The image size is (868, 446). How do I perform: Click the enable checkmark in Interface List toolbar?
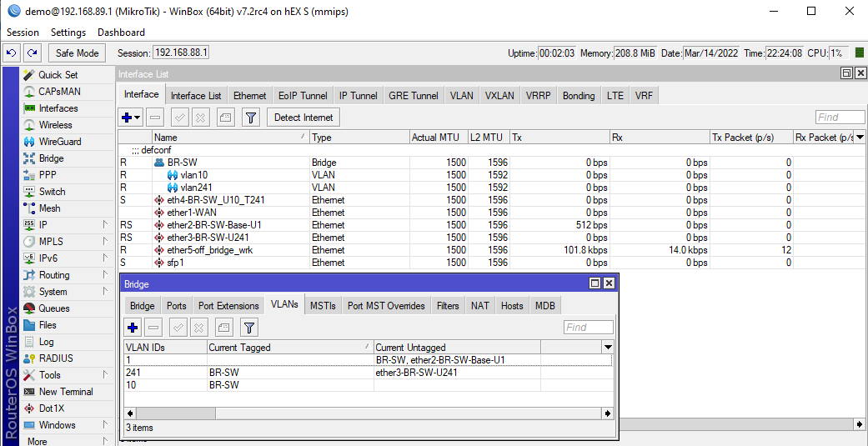(178, 118)
